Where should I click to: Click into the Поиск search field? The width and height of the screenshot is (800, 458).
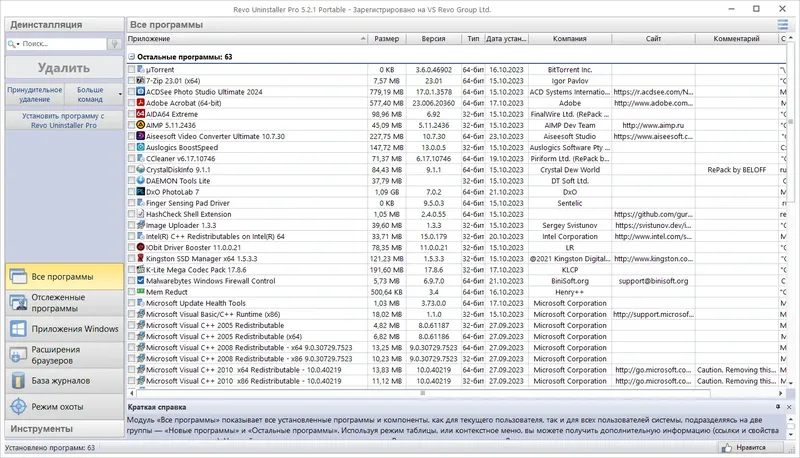click(x=63, y=44)
